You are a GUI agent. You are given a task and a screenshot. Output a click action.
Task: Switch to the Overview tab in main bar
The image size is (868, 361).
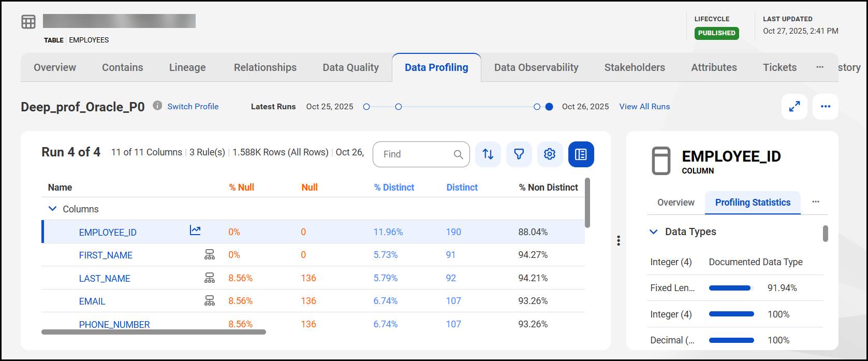coord(55,67)
